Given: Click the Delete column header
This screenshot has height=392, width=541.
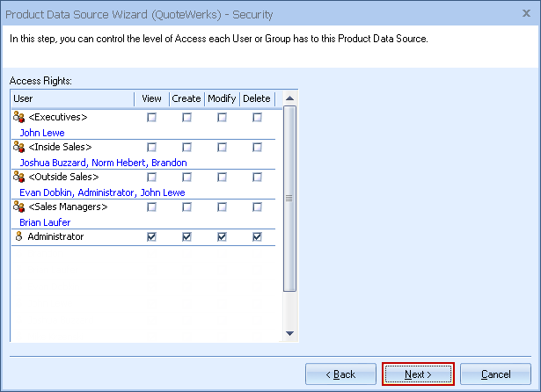Looking at the screenshot, I should (x=257, y=98).
